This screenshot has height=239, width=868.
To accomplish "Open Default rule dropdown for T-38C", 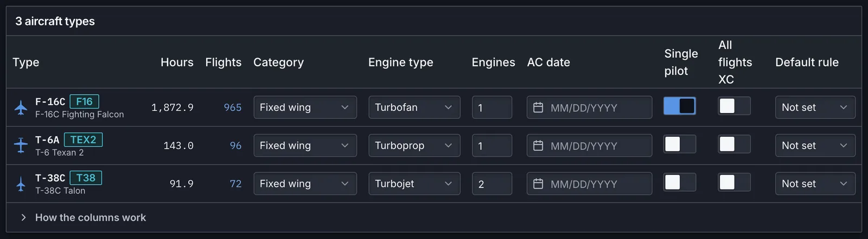I will click(815, 184).
